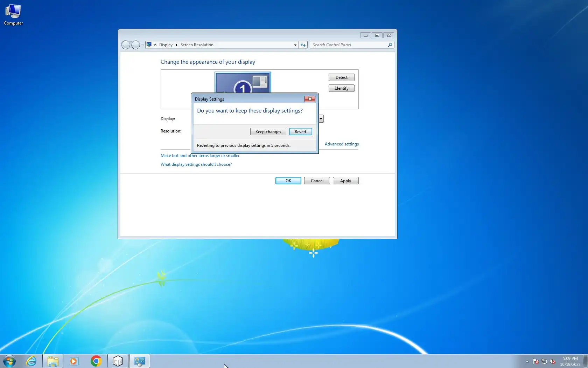This screenshot has width=588, height=368.
Task: Click Revert in Display Settings dialog
Action: tap(301, 132)
